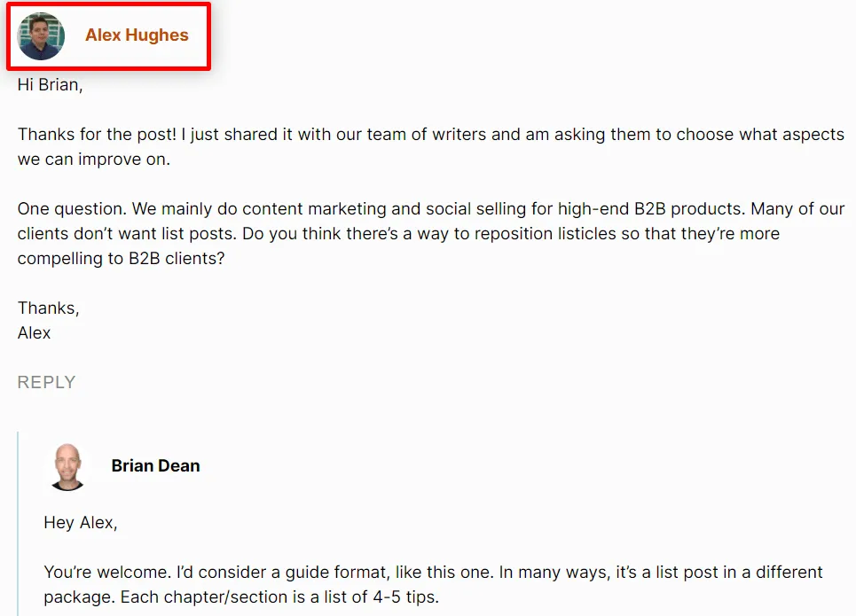The height and width of the screenshot is (616, 856).
Task: Click REPLY under Alex's comment
Action: (46, 382)
